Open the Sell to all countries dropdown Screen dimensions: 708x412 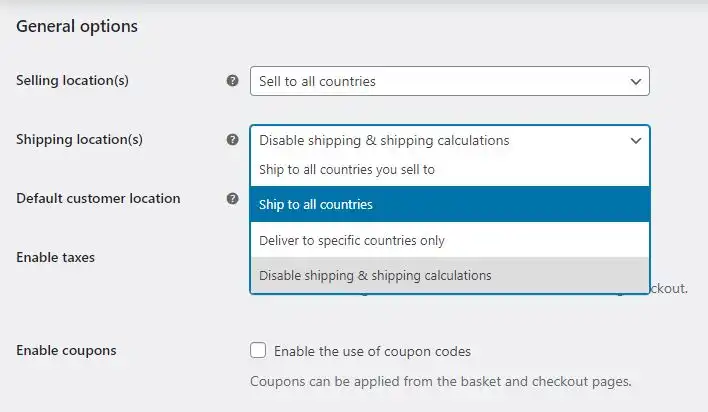click(x=450, y=81)
